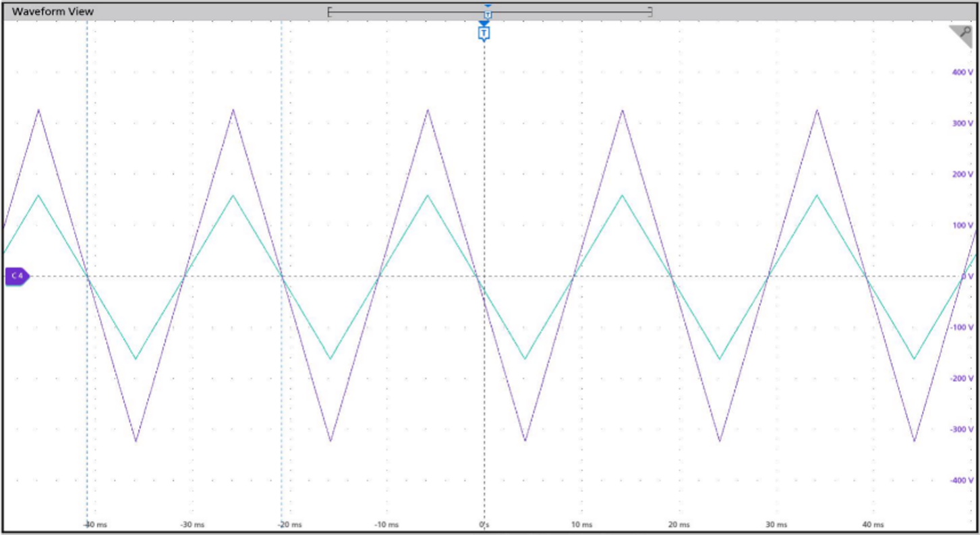
Task: Click the -200 V vertical scale label
Action: point(961,378)
